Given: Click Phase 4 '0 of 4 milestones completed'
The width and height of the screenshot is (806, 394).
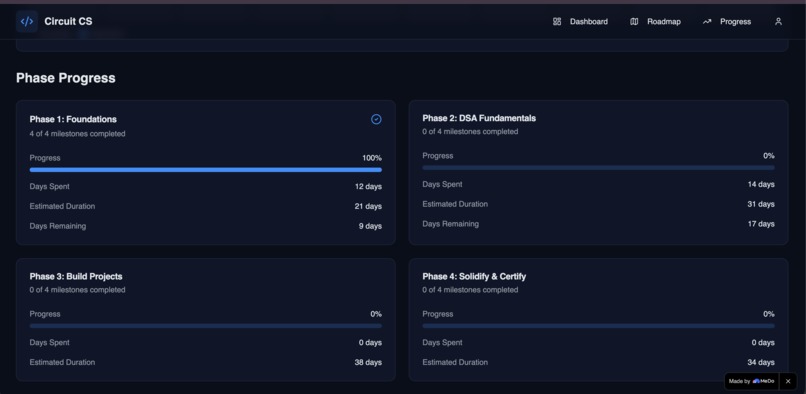Looking at the screenshot, I should [x=470, y=290].
